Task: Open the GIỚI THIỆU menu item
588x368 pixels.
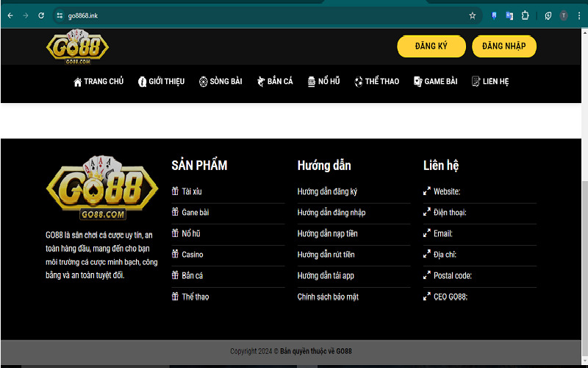Action: 161,82
